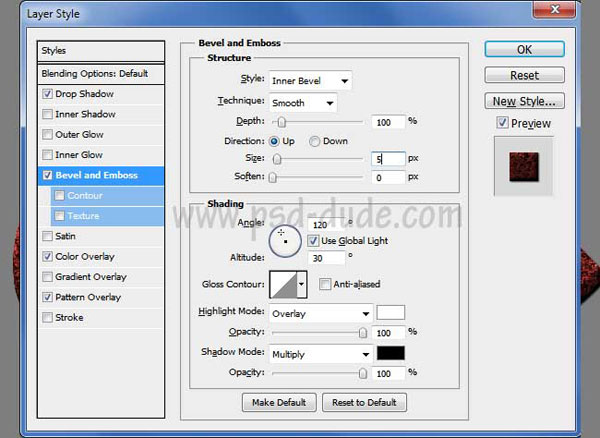Disable the Drop Shadow effect checkbox
Viewport: 600px width, 438px height.
click(x=48, y=94)
